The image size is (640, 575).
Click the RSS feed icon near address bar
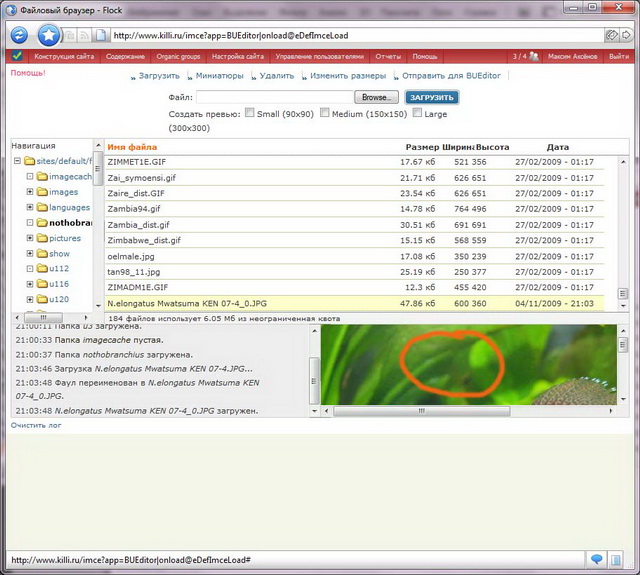pyautogui.click(x=84, y=35)
